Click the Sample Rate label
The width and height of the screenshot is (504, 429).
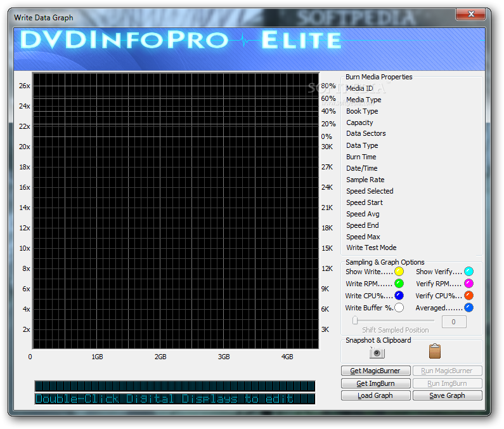coord(365,180)
